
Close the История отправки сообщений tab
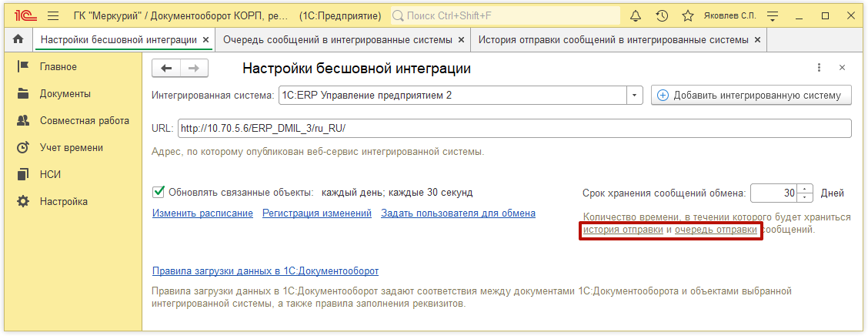point(757,40)
